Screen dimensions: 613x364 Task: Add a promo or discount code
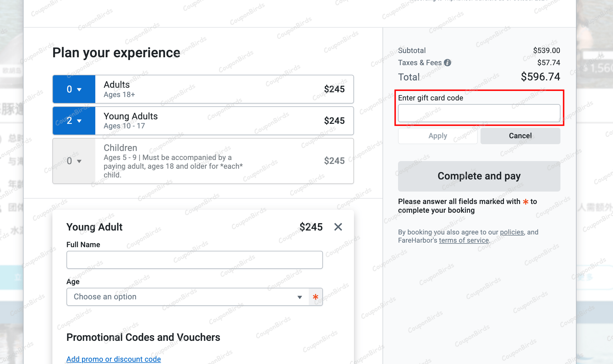coord(114,359)
